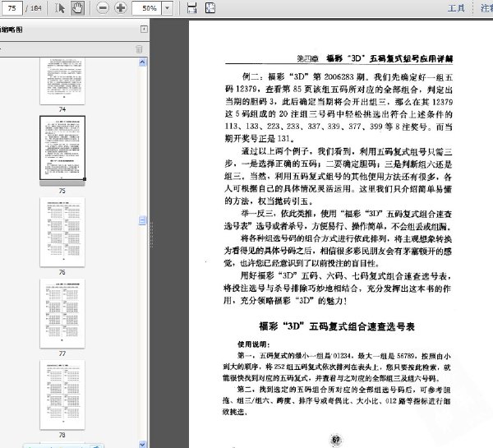
Task: Click the 50% zoom value field
Action: click(x=147, y=8)
